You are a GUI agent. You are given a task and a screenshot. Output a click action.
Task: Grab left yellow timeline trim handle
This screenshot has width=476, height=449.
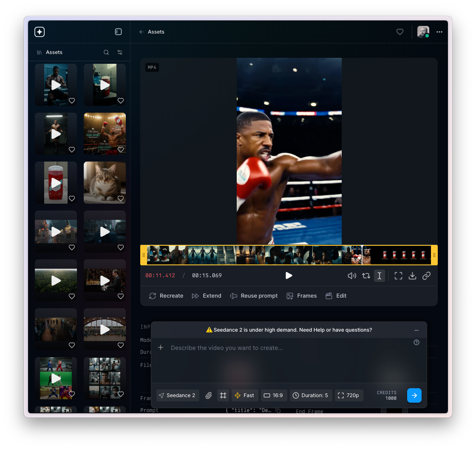144,255
